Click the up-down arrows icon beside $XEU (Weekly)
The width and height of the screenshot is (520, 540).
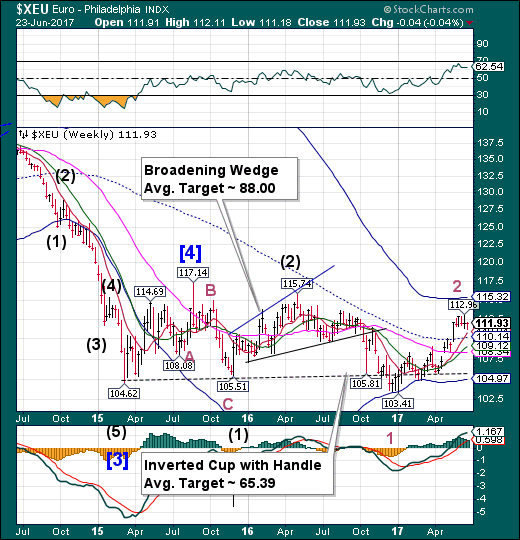click(x=23, y=134)
